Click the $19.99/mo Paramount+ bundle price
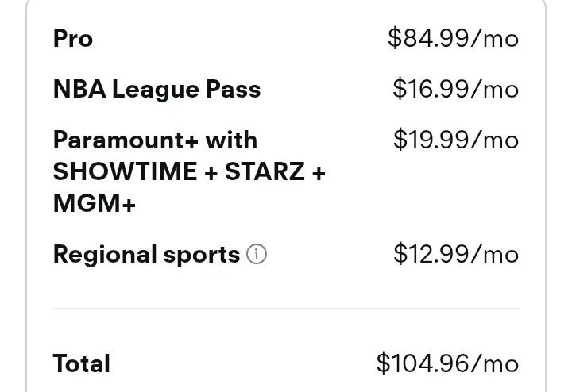 tap(456, 140)
